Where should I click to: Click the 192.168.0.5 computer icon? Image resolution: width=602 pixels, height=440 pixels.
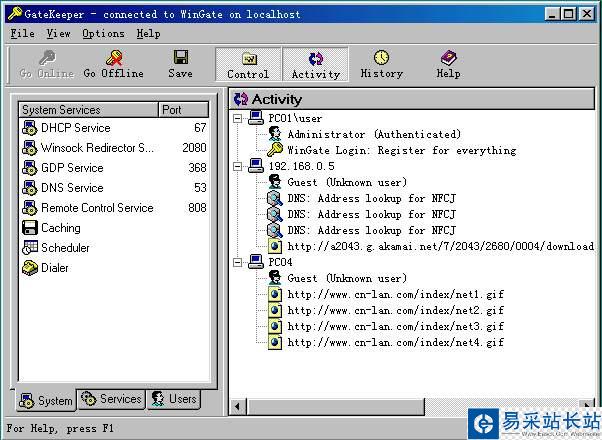(256, 165)
